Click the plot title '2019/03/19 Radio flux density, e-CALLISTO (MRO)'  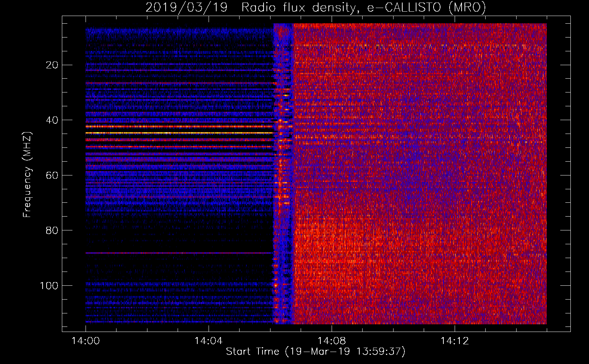point(316,7)
